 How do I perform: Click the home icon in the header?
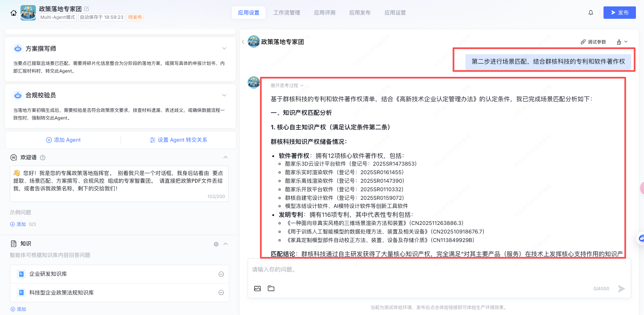14,13
